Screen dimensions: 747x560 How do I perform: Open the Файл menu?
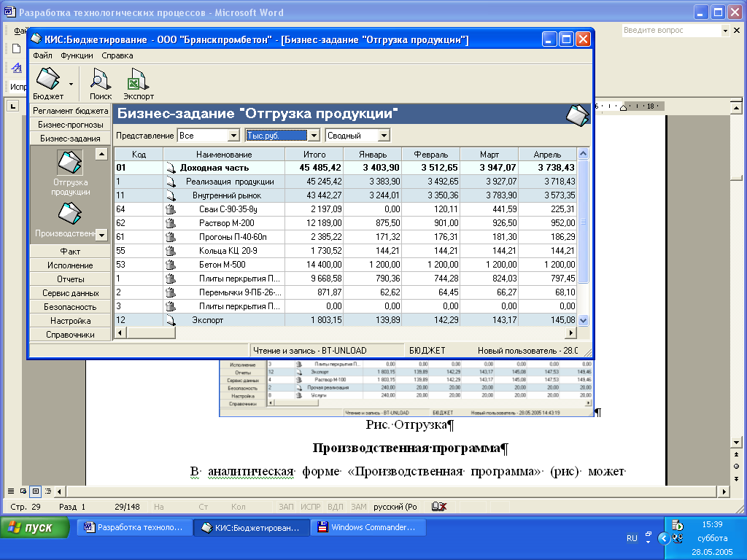(x=42, y=55)
